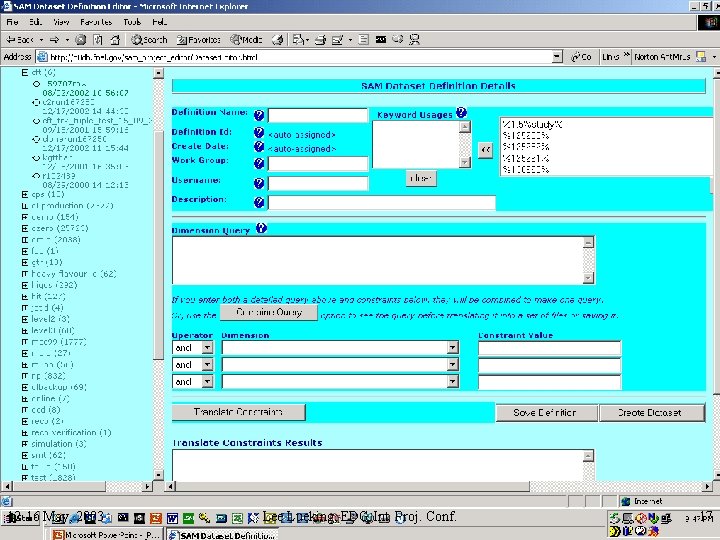Expand the heavy flavour tree node (62)
720x540 pixels.
pos(25,274)
